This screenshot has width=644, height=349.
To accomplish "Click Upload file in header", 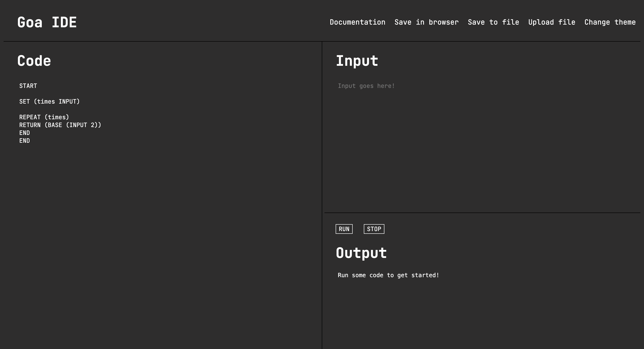I will (x=551, y=22).
